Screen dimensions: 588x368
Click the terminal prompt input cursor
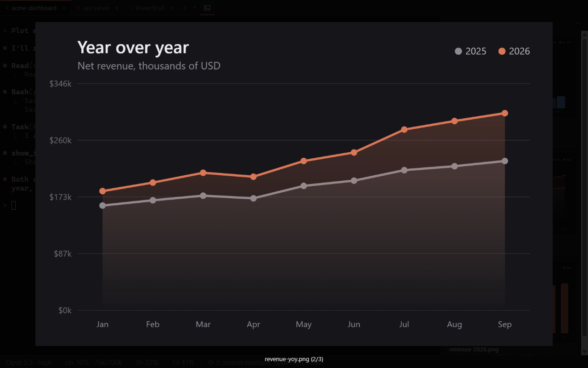point(14,205)
